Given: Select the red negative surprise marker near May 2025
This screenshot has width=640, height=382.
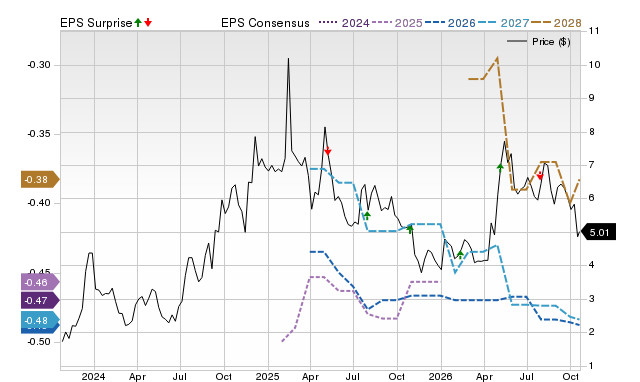Looking at the screenshot, I should tap(327, 151).
